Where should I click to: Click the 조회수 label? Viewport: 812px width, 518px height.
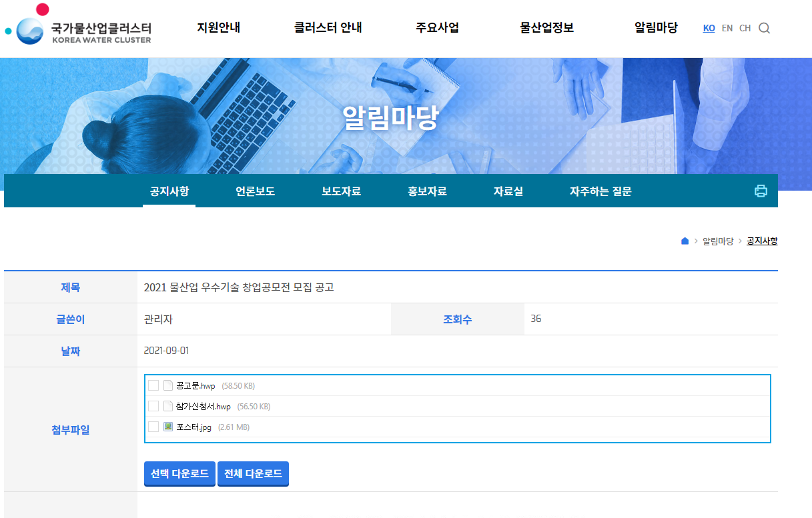(x=458, y=319)
